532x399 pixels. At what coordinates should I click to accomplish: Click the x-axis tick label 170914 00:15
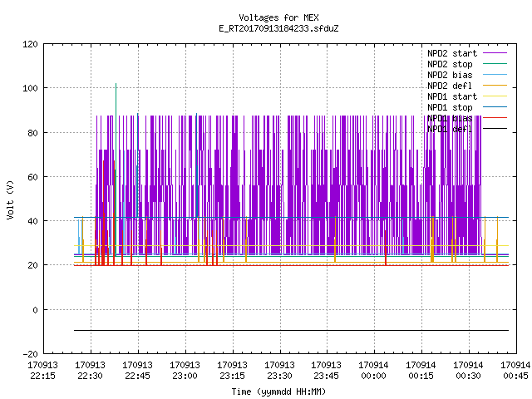[421, 371]
